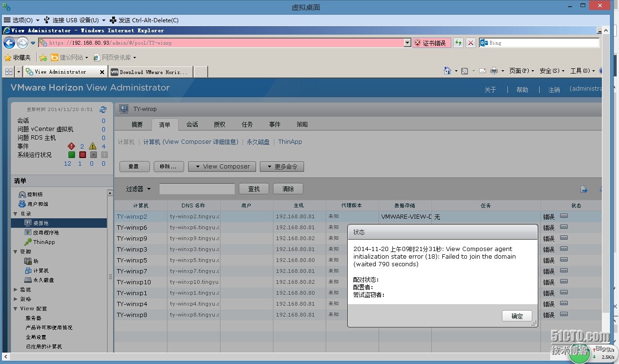Click the IE home icon
Image resolution: width=619 pixels, height=364 pixels.
pos(448,71)
